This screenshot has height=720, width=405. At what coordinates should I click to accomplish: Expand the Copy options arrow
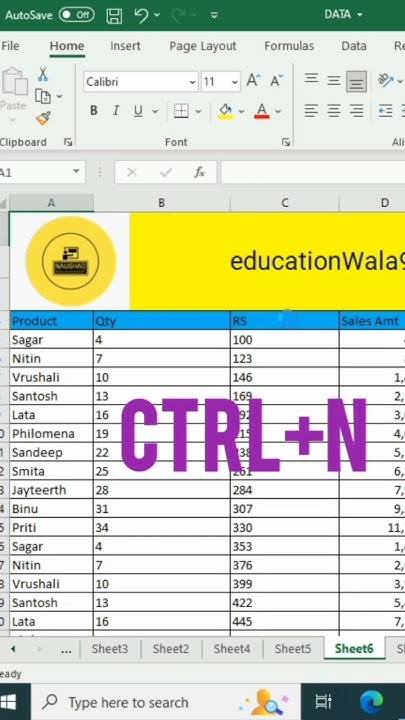59,96
